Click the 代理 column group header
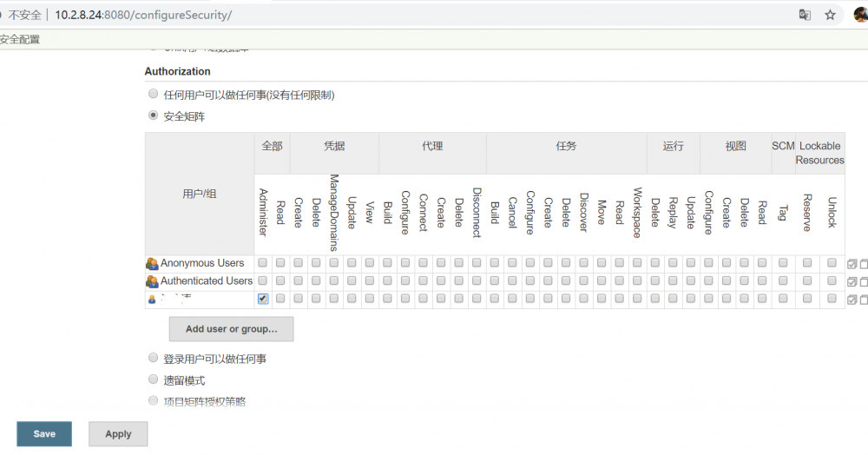The image size is (868, 455). (432, 146)
